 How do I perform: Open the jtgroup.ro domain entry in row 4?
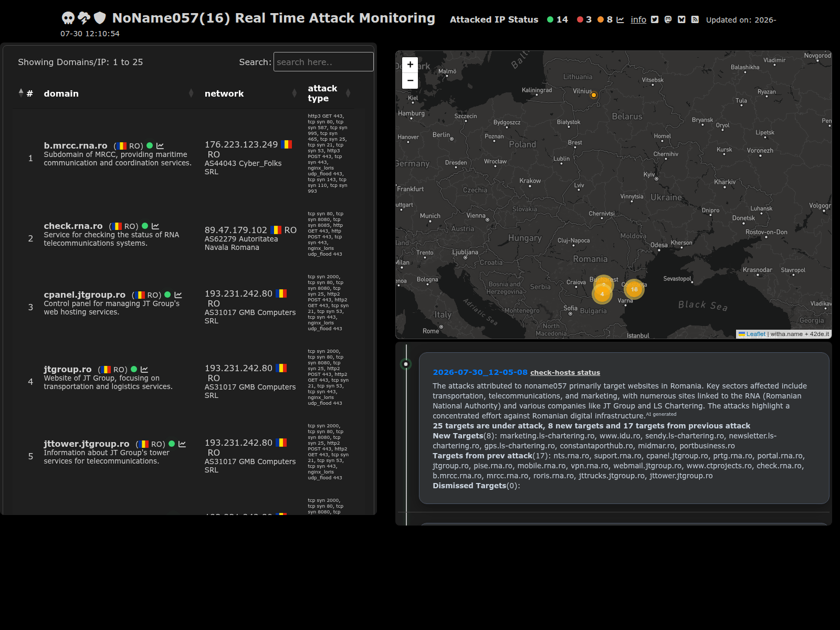coord(68,369)
